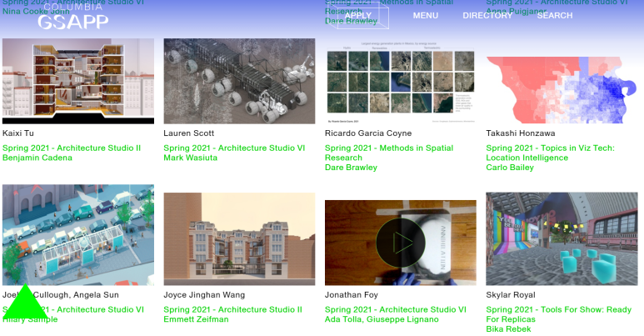Screen dimensions: 644x336
Task: Open the Ada Tolla, Giuseppe Lignano link
Action: (382, 319)
